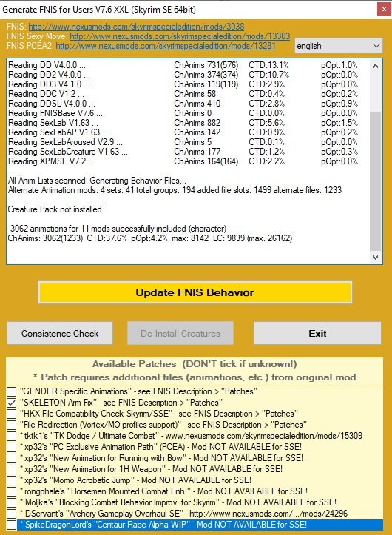Click the window title 'Generate FNIS for Users'

click(x=99, y=9)
